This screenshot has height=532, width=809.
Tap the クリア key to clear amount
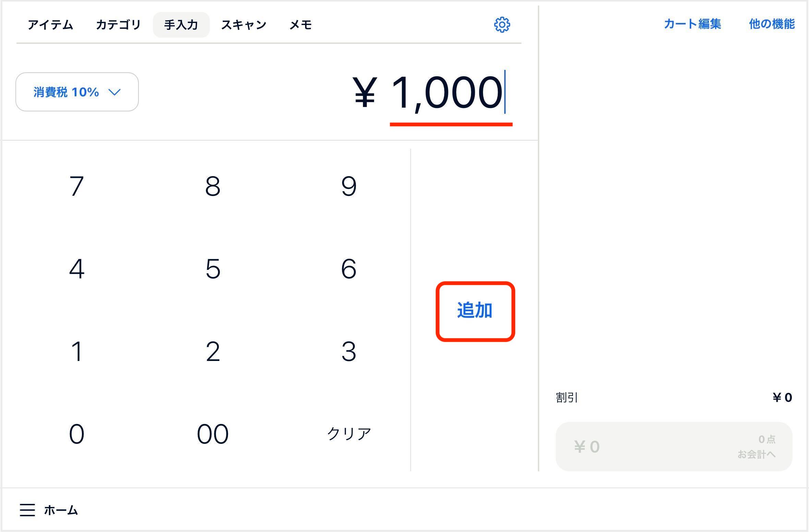click(349, 434)
